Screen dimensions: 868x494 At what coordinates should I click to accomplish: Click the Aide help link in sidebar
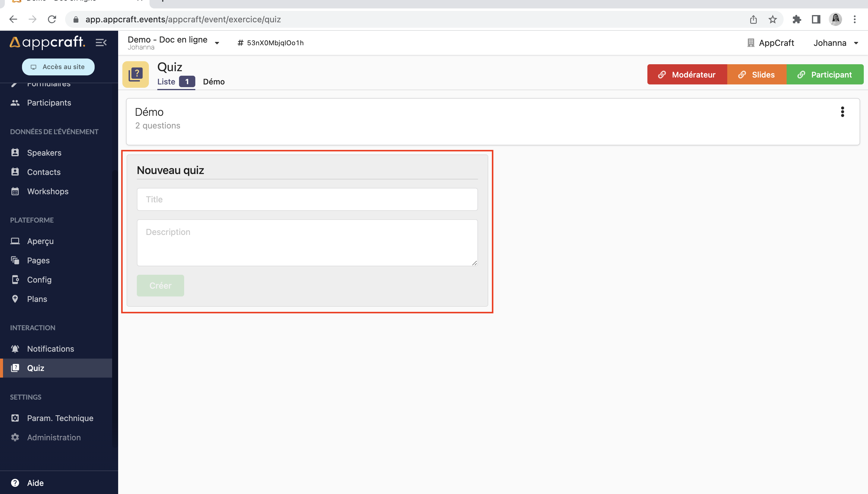[x=36, y=483]
